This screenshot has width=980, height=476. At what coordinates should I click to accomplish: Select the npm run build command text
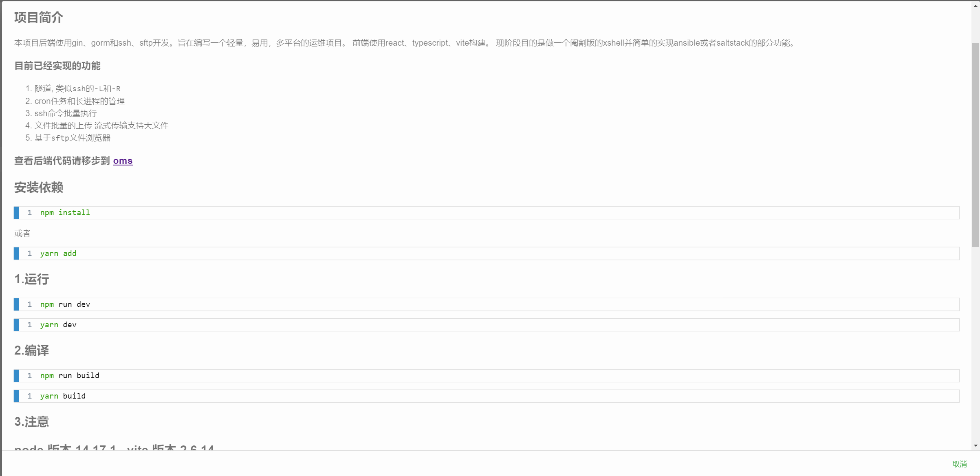[69, 375]
